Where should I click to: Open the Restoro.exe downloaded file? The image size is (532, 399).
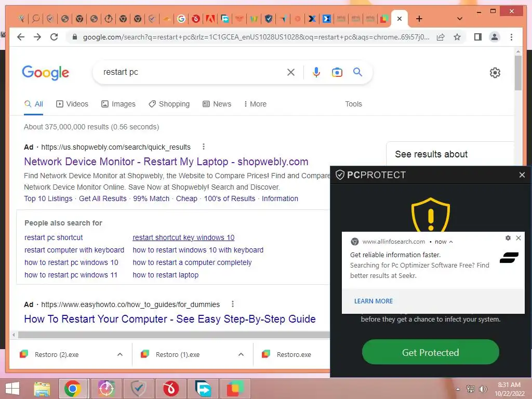pos(287,354)
